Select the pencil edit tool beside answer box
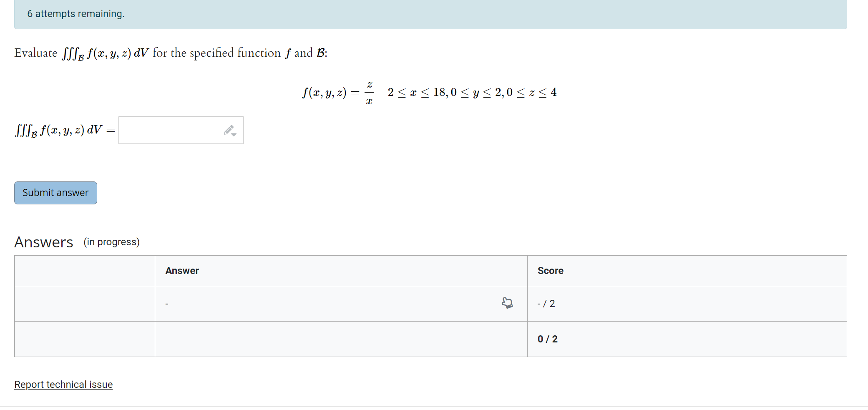This screenshot has width=868, height=410. (229, 129)
